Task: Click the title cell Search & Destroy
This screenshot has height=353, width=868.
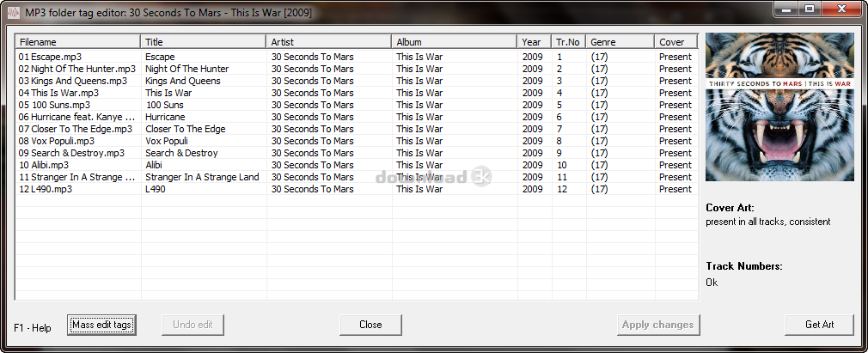Action: pos(181,153)
